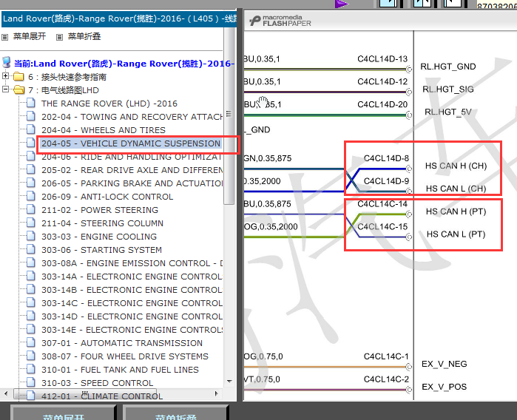The height and width of the screenshot is (420, 517).
Task: Click the HS CAN H (CH) signal label
Action: pyautogui.click(x=456, y=166)
